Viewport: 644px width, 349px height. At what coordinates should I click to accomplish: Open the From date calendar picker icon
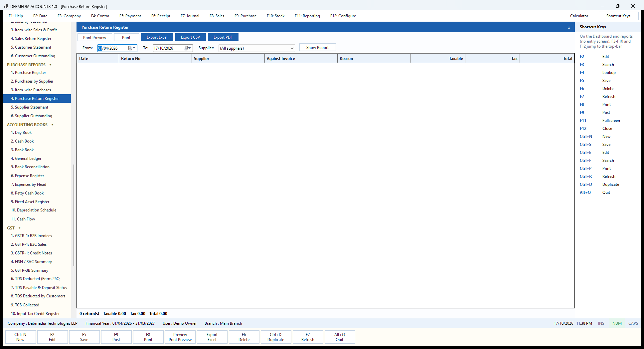point(130,48)
